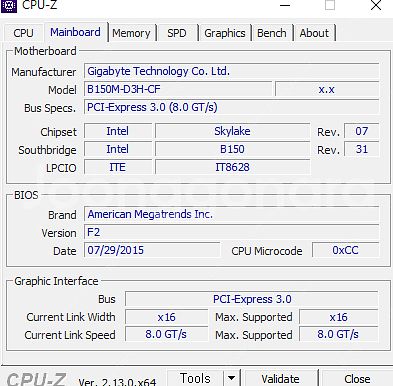Screen dimensions: 393x386
Task: Click the CPU-Z app icon in title bar
Action: 9,5
